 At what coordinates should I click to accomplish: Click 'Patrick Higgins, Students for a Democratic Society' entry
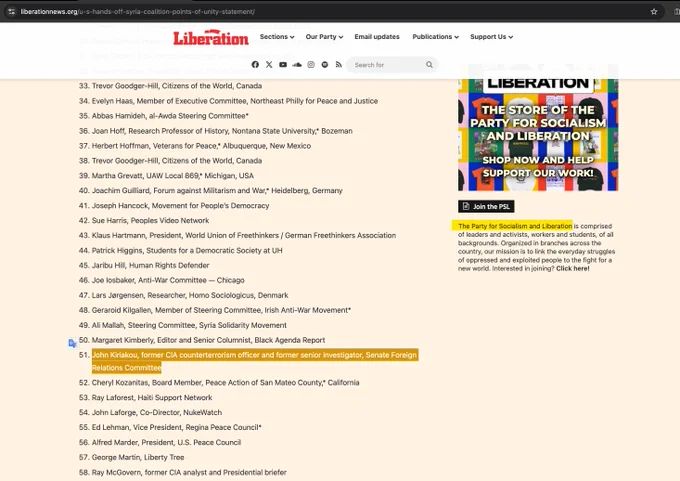tap(187, 250)
